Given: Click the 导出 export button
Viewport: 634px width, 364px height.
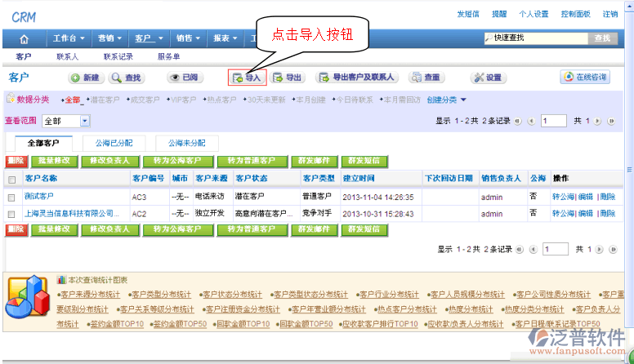Looking at the screenshot, I should [x=288, y=78].
